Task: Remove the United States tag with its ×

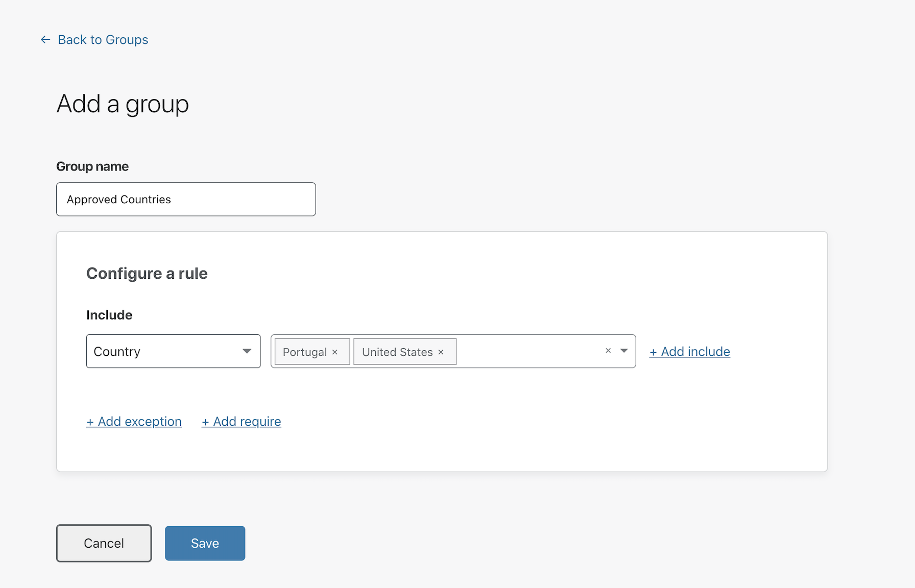Action: tap(441, 352)
